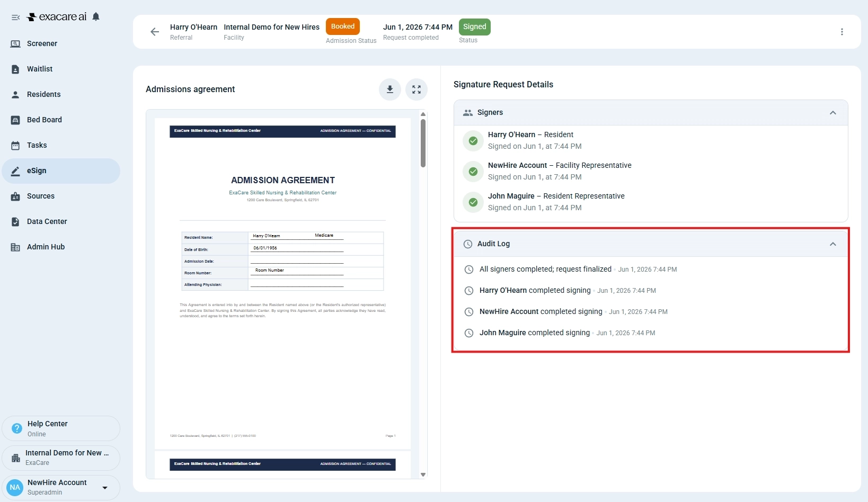Click John Maguire signed checkmark
This screenshot has width=868, height=502.
(473, 202)
